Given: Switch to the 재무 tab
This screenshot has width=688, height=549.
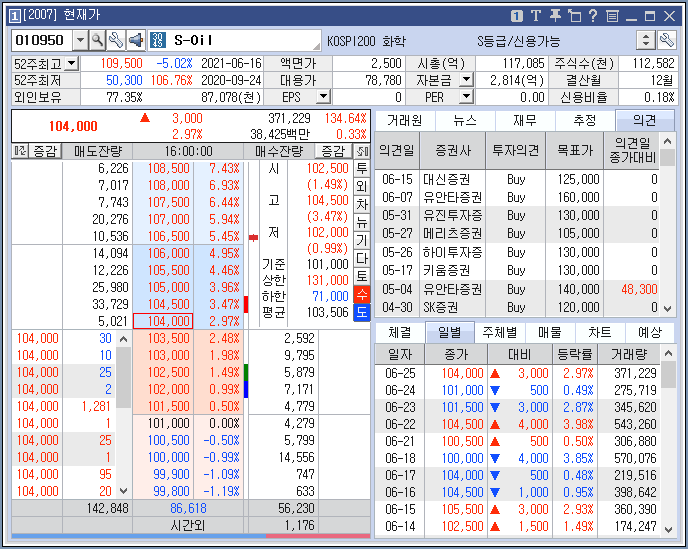Looking at the screenshot, I should (525, 120).
